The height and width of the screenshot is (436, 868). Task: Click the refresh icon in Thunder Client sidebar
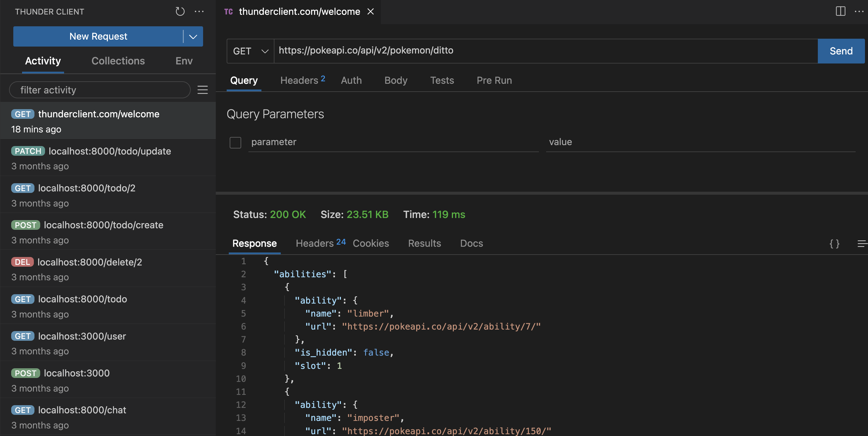tap(180, 11)
